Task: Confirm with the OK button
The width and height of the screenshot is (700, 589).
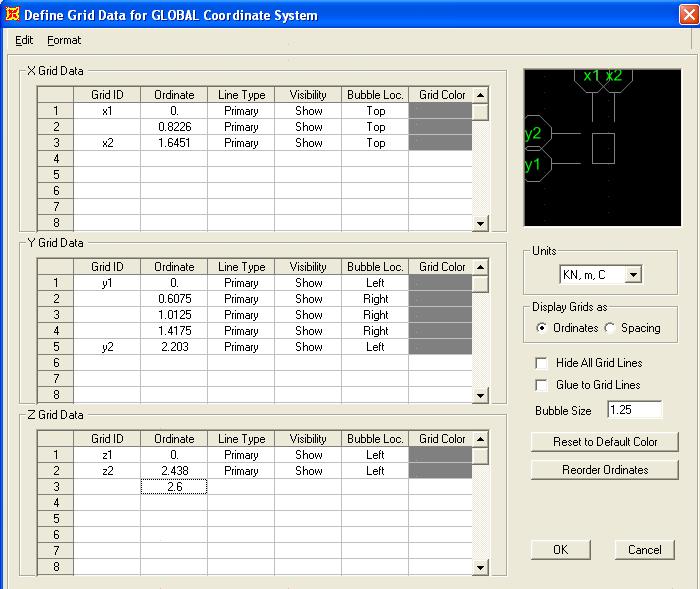Action: pos(561,550)
